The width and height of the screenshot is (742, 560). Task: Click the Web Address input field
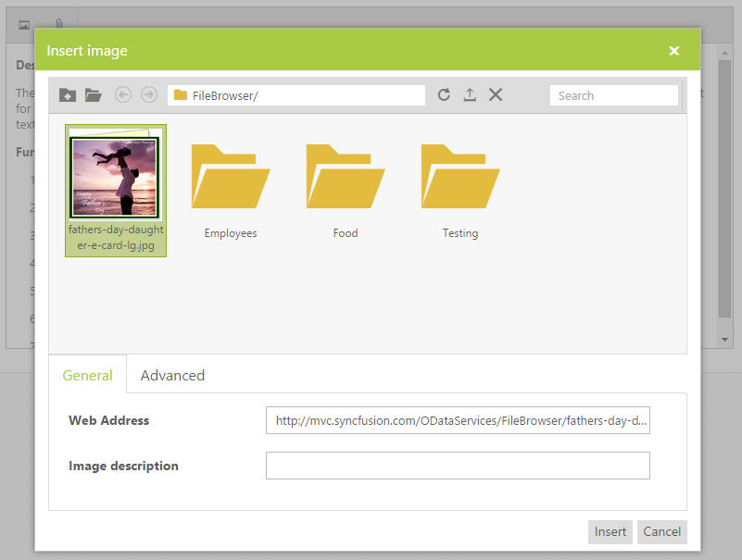pos(458,420)
